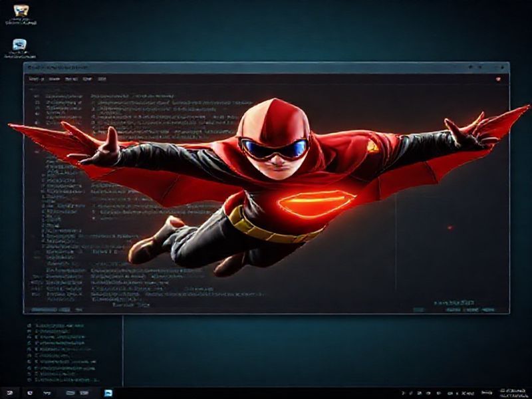
Task: Open the taskbar clock and date
Action: coord(513,393)
